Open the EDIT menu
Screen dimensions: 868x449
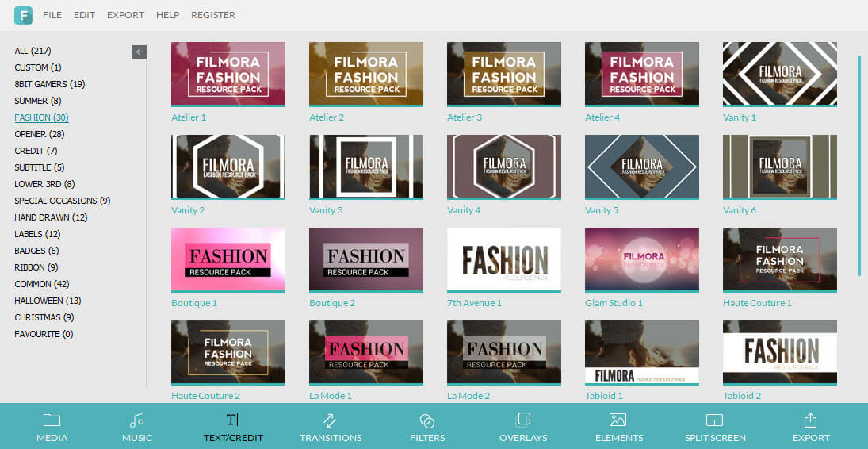click(84, 15)
